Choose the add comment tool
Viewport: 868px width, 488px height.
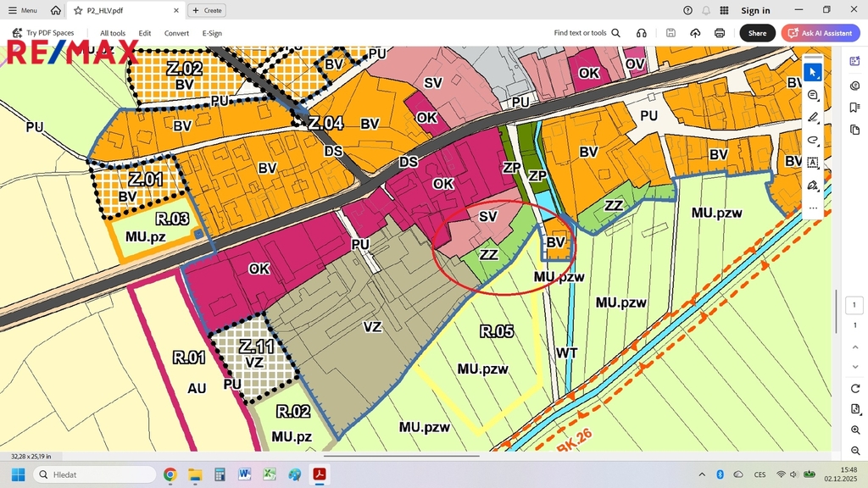tap(812, 95)
